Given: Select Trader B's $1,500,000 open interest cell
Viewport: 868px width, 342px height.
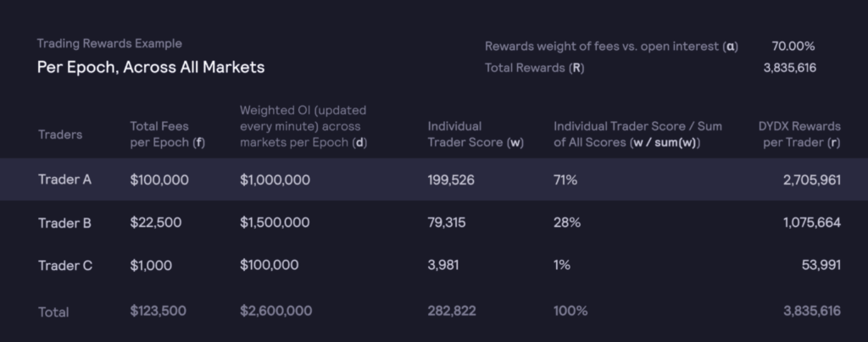Looking at the screenshot, I should pos(275,222).
